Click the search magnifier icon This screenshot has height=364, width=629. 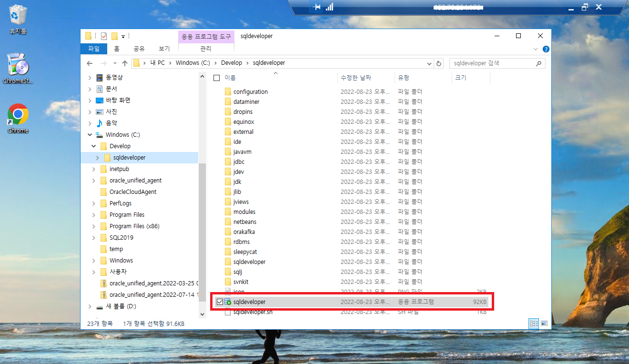[538, 63]
